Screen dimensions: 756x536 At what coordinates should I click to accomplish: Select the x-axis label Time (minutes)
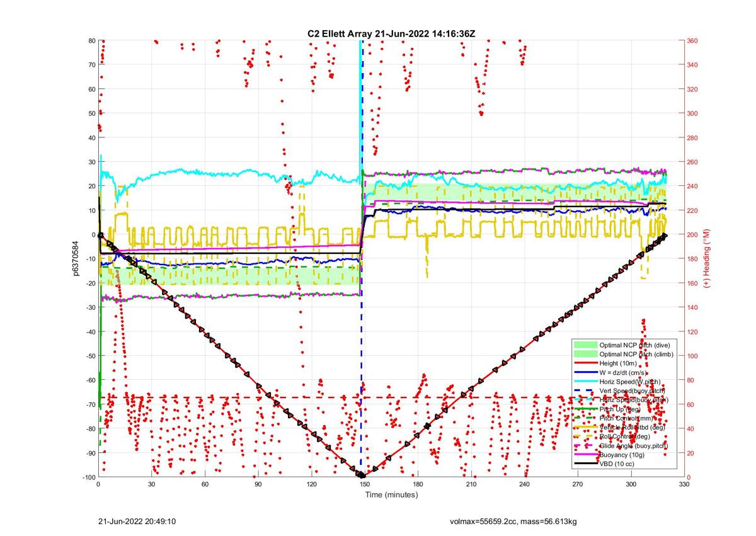pos(391,494)
